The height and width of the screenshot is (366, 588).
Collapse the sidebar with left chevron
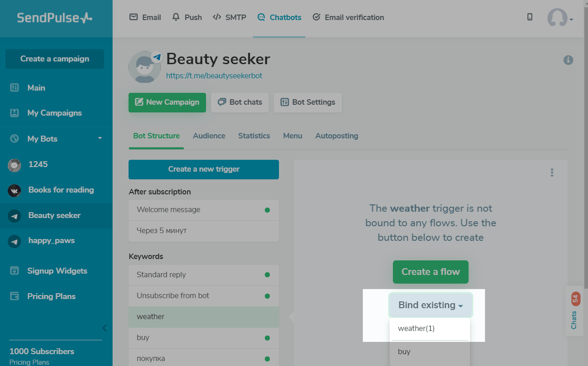click(104, 328)
